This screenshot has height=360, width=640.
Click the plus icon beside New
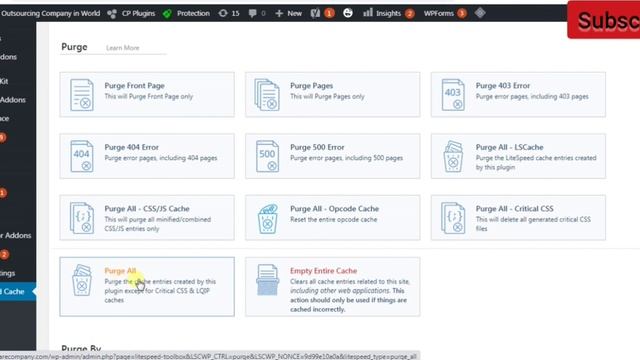pyautogui.click(x=279, y=13)
